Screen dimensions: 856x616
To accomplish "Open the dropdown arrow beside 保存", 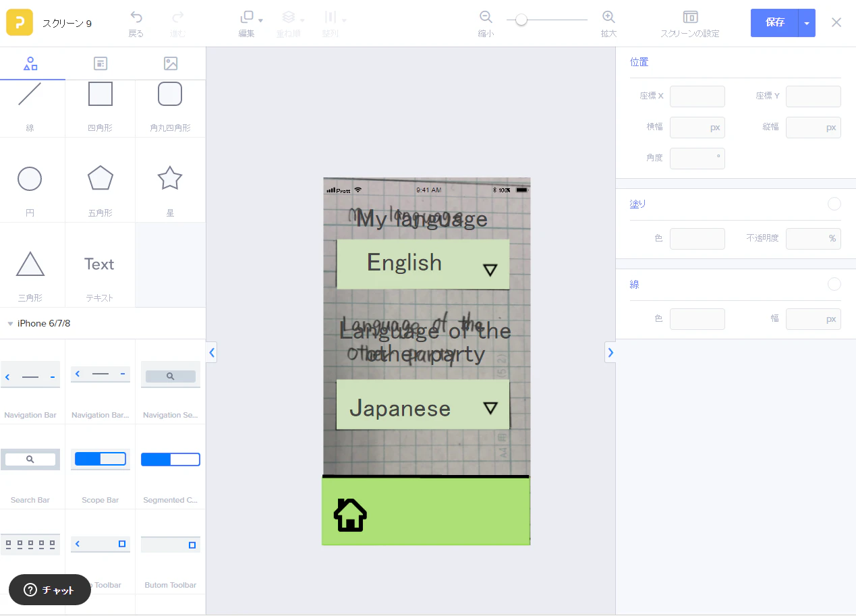I will pyautogui.click(x=807, y=22).
